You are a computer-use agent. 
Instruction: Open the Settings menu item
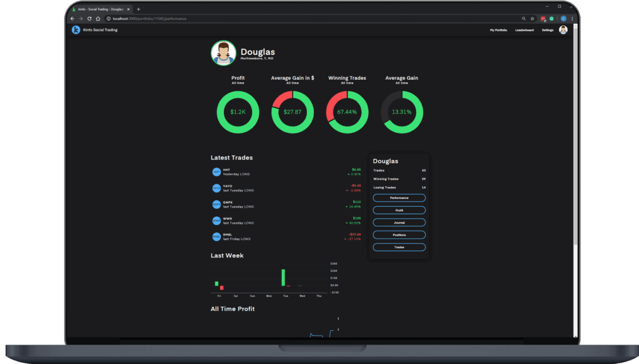(548, 30)
